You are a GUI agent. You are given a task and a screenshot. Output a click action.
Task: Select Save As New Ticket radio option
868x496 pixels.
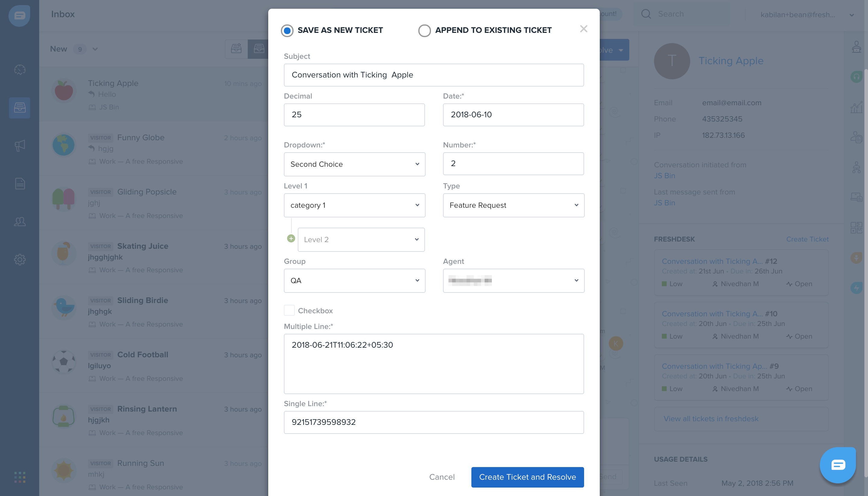287,31
